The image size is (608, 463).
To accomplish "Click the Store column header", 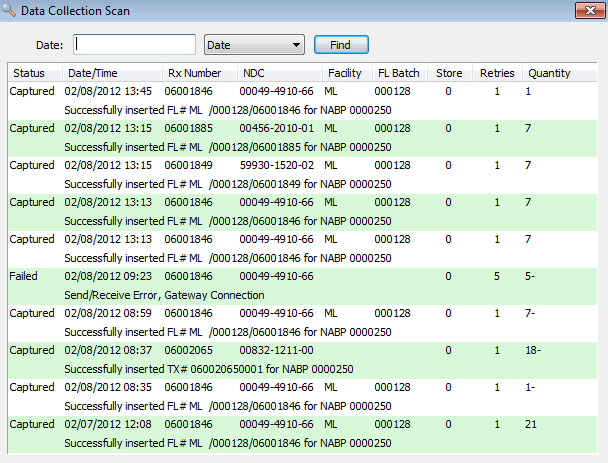I will (448, 73).
